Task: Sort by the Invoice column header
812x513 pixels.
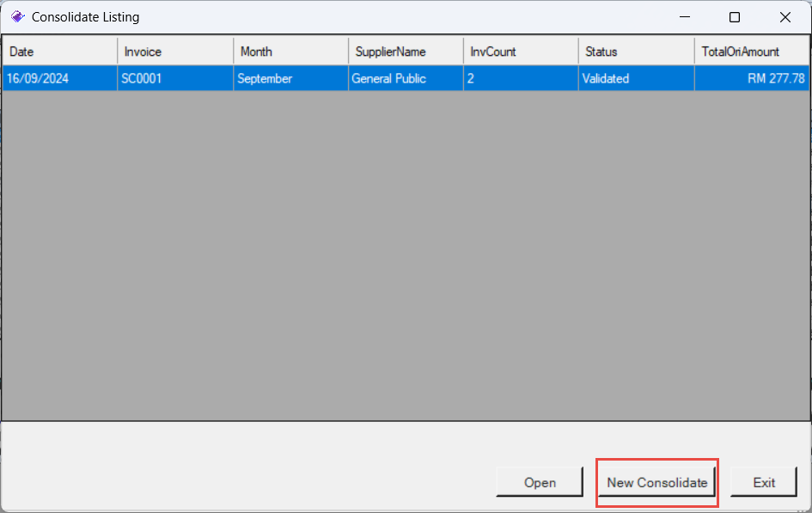Action: pyautogui.click(x=175, y=52)
